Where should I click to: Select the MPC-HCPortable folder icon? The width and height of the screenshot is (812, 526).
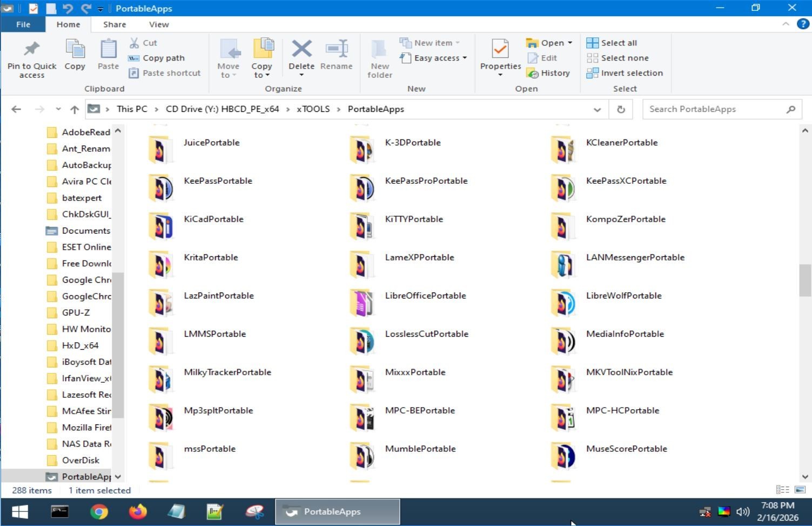click(563, 418)
